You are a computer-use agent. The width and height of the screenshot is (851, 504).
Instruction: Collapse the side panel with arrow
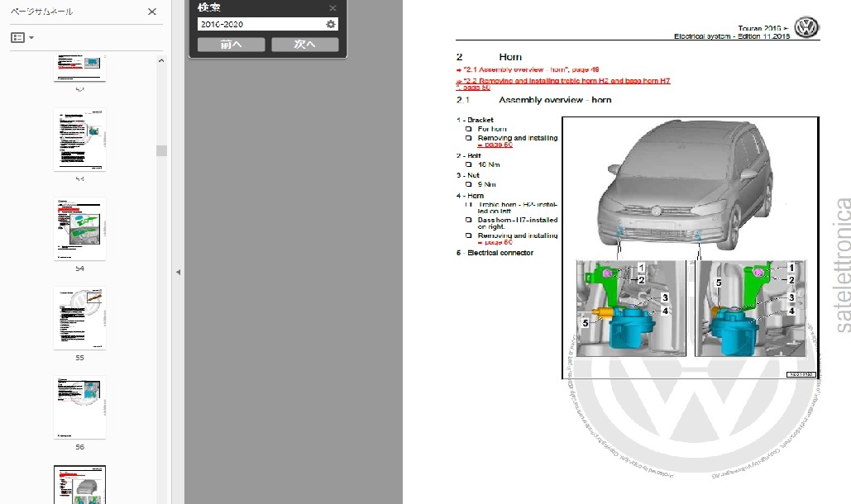(x=178, y=272)
